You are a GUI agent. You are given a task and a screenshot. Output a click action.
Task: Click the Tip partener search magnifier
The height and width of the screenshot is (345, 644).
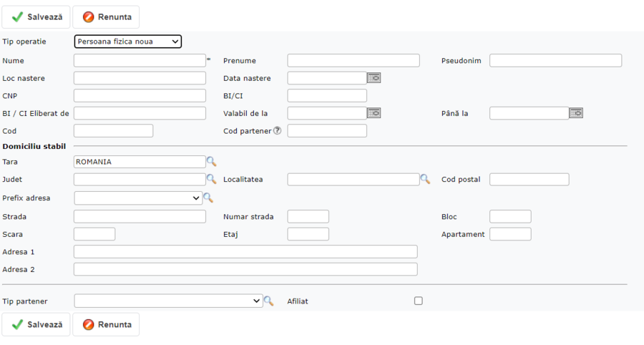pos(268,301)
